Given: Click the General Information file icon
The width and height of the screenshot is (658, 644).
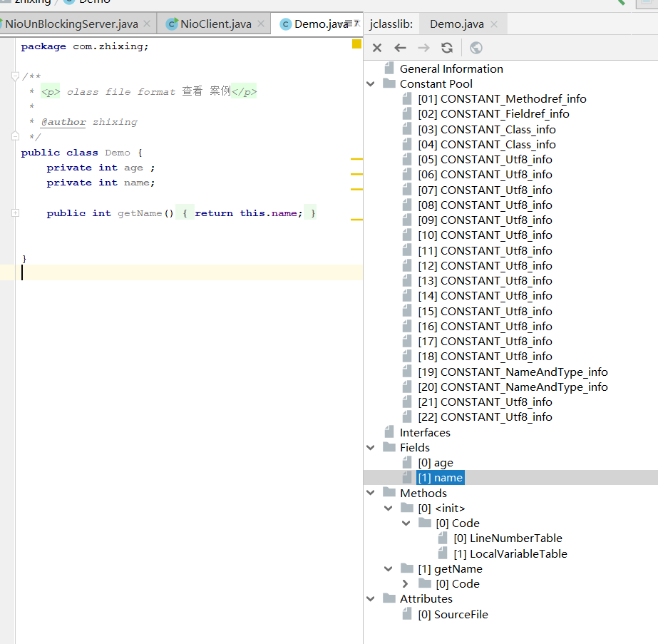Looking at the screenshot, I should pyautogui.click(x=389, y=68).
